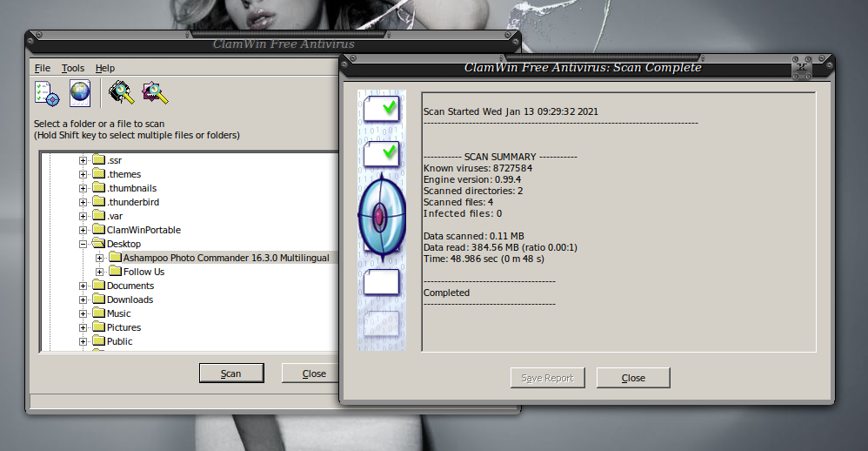Click the memory scan icon
Screen dimensions: 868x451
tap(121, 92)
